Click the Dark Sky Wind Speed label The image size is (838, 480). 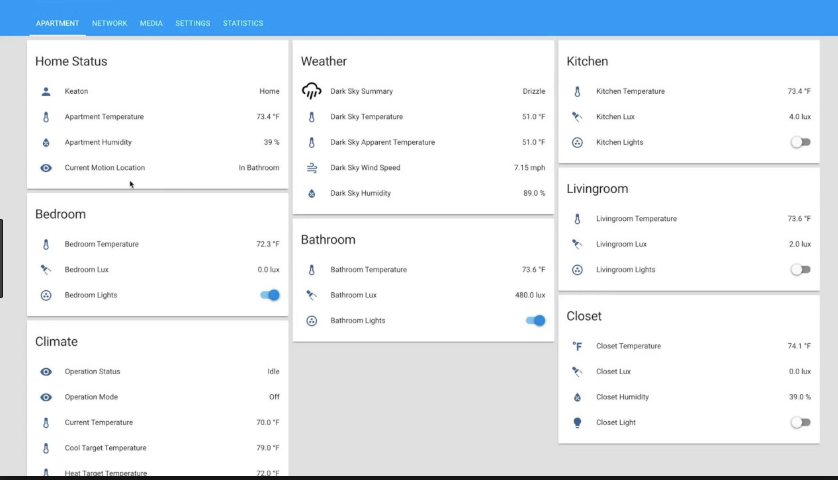click(365, 168)
